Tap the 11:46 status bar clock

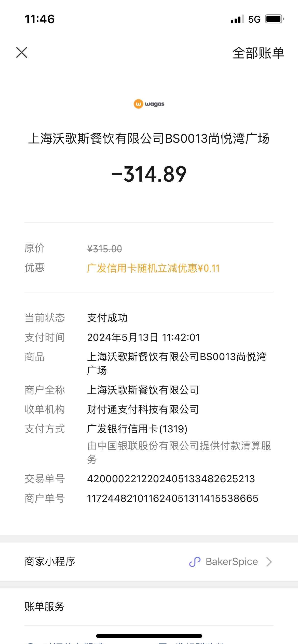coord(40,19)
